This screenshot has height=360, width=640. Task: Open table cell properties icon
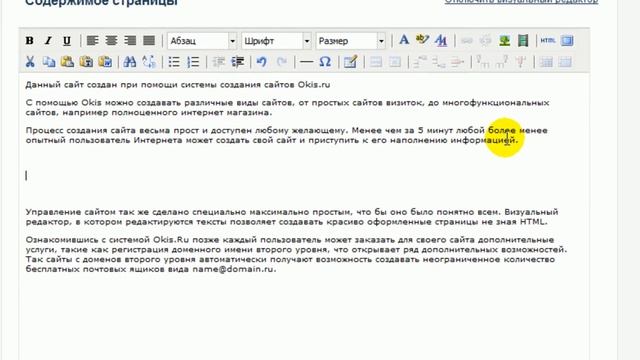395,62
